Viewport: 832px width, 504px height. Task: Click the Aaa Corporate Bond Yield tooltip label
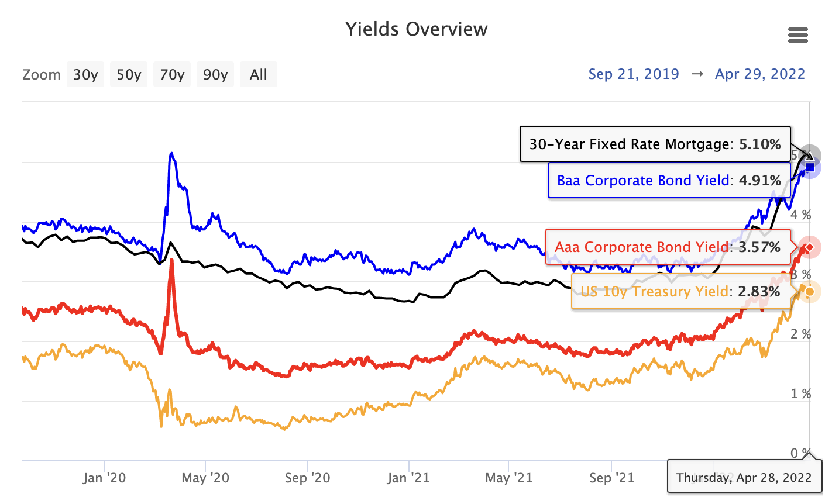(667, 247)
